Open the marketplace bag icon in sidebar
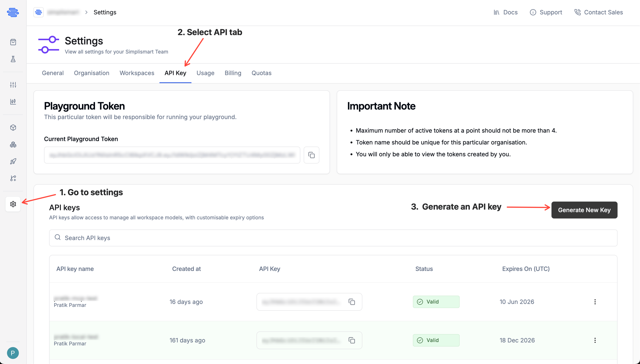The height and width of the screenshot is (364, 640). 13,42
